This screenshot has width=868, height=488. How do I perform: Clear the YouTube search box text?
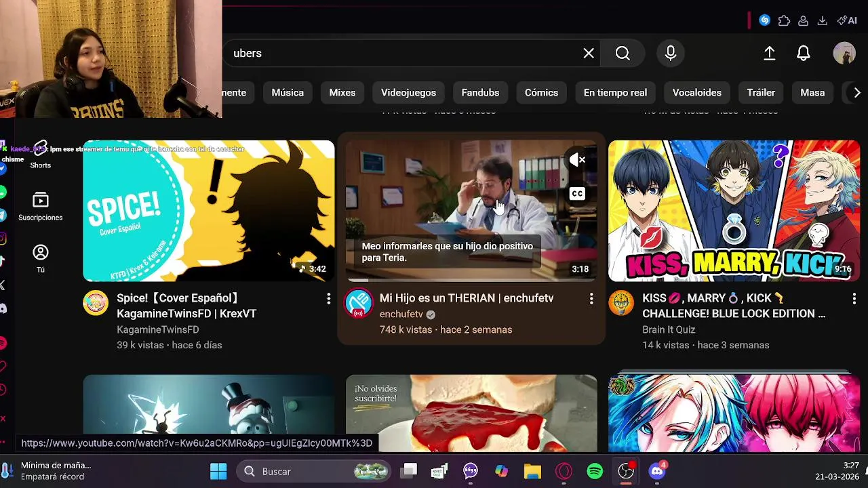[x=589, y=54]
